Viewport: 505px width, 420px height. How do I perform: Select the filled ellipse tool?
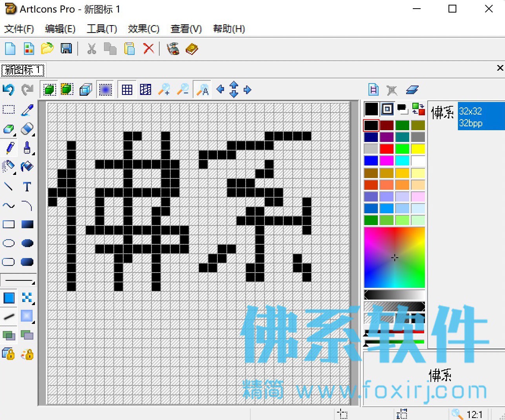pos(27,243)
